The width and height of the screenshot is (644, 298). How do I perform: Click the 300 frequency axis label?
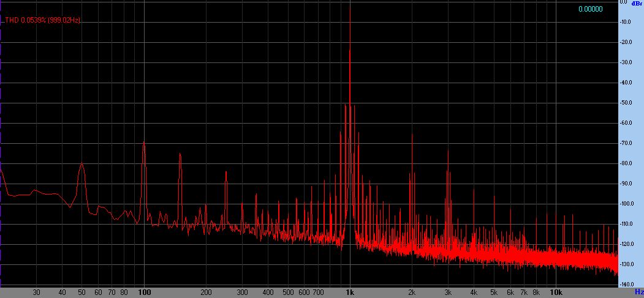242,292
